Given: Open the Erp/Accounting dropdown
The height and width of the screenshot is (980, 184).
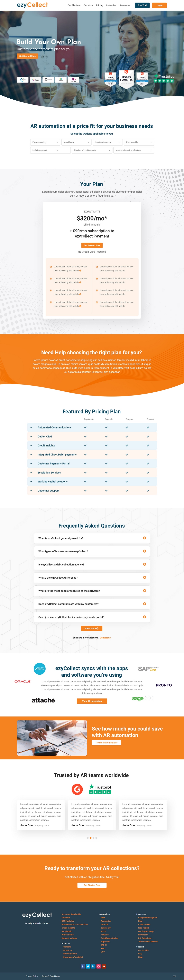Looking at the screenshot, I should 45,142.
